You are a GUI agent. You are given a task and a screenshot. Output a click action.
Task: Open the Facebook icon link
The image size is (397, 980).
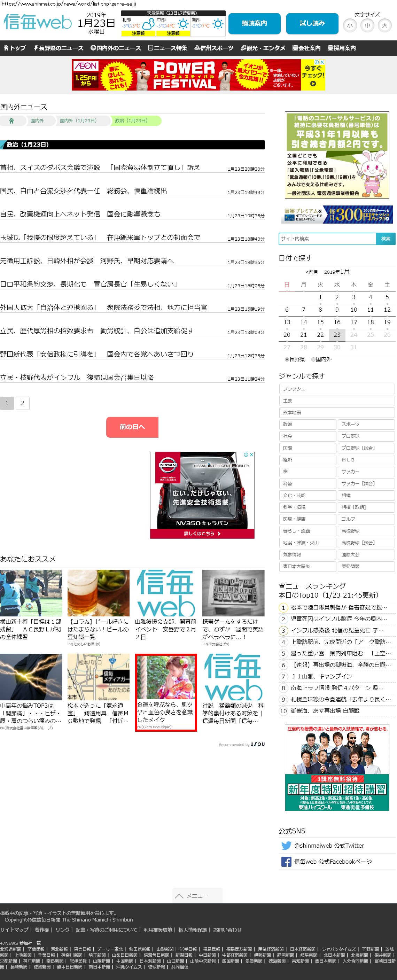point(286,862)
